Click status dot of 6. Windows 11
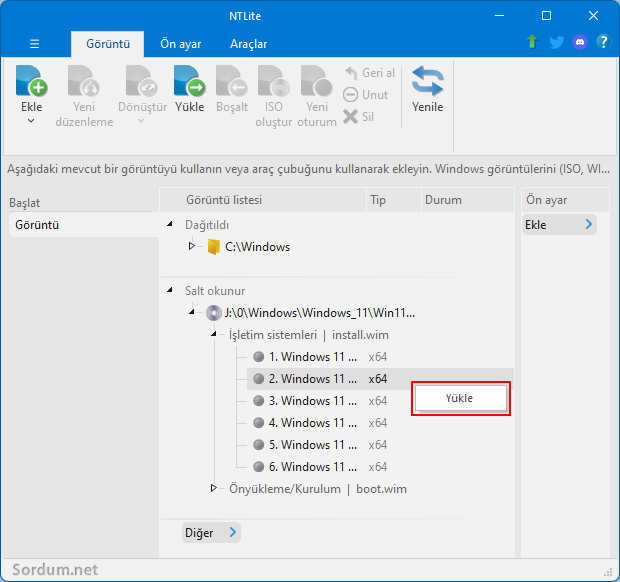Image resolution: width=620 pixels, height=582 pixels. point(259,467)
